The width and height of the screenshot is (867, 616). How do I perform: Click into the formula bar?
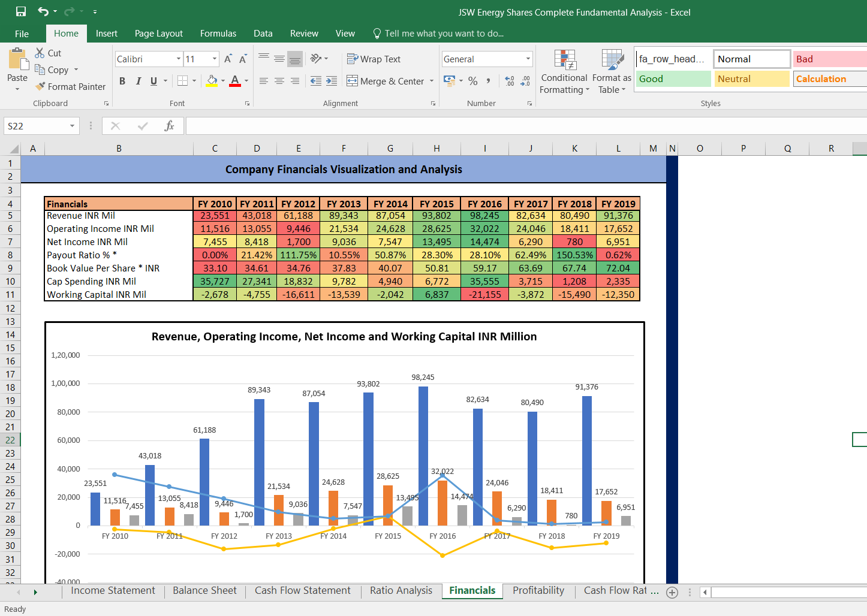tap(526, 126)
